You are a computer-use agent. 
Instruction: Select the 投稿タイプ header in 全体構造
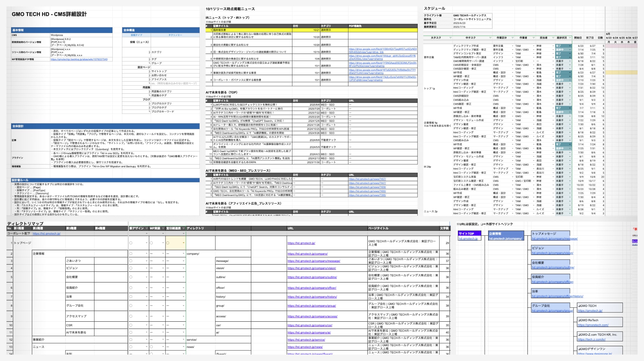pos(136,35)
